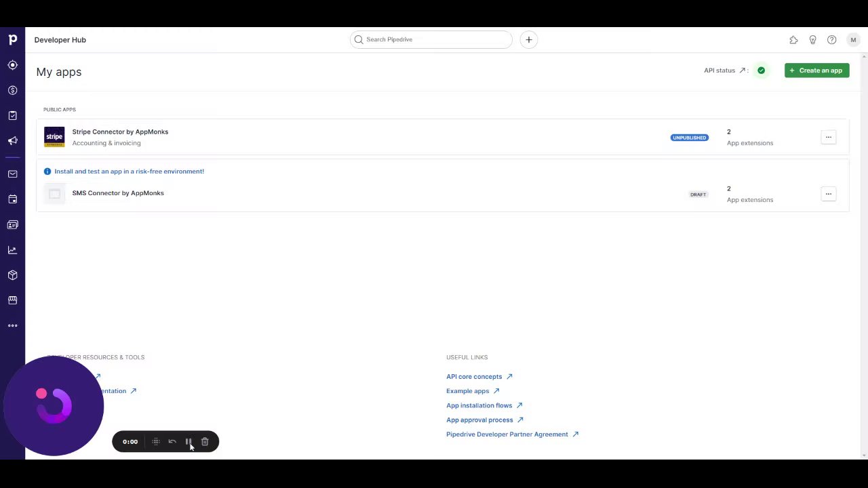Viewport: 868px width, 488px height.
Task: Open Stripe Connector by AppMonks
Action: tap(120, 131)
